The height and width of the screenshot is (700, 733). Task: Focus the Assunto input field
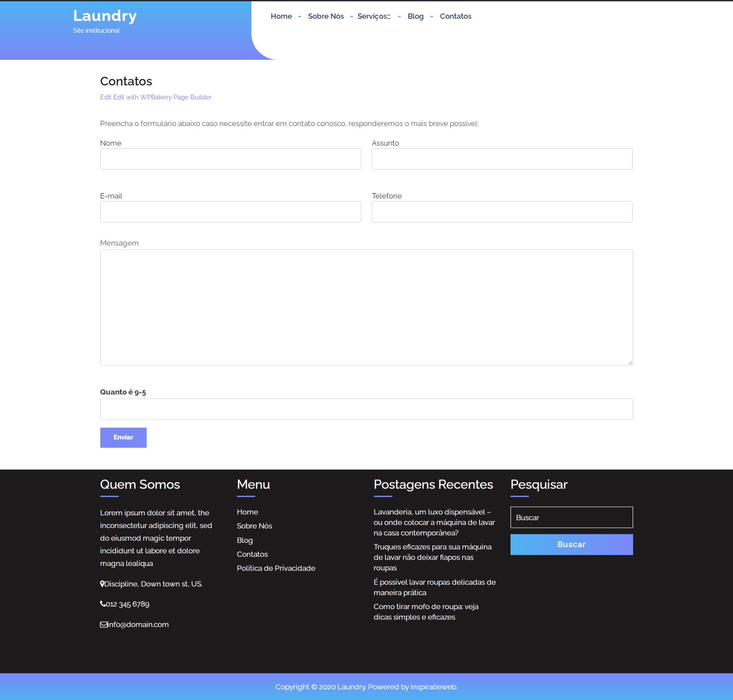click(x=502, y=159)
